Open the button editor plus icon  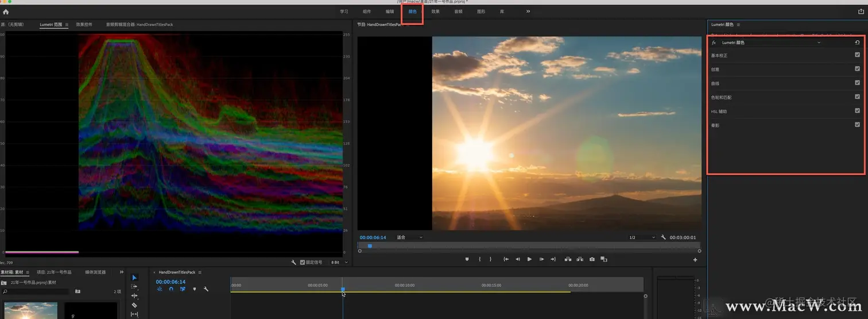point(695,260)
